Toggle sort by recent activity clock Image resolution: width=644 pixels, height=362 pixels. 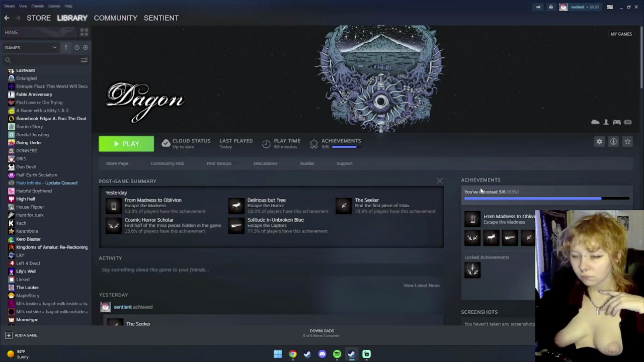click(76, 48)
